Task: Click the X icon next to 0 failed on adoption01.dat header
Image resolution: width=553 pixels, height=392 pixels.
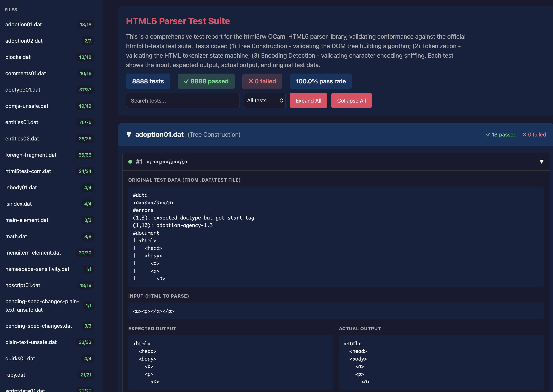Action: pyautogui.click(x=524, y=134)
